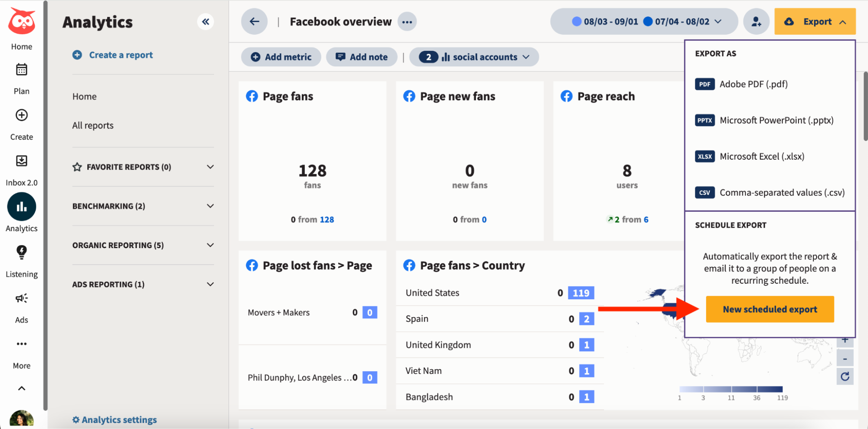Toggle the Export menu button
This screenshot has height=429, width=868.
coord(815,21)
